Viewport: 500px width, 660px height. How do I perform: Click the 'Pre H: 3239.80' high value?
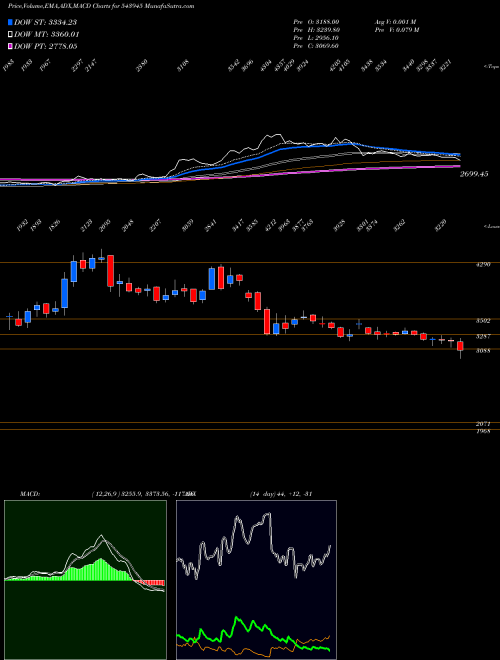(x=319, y=29)
